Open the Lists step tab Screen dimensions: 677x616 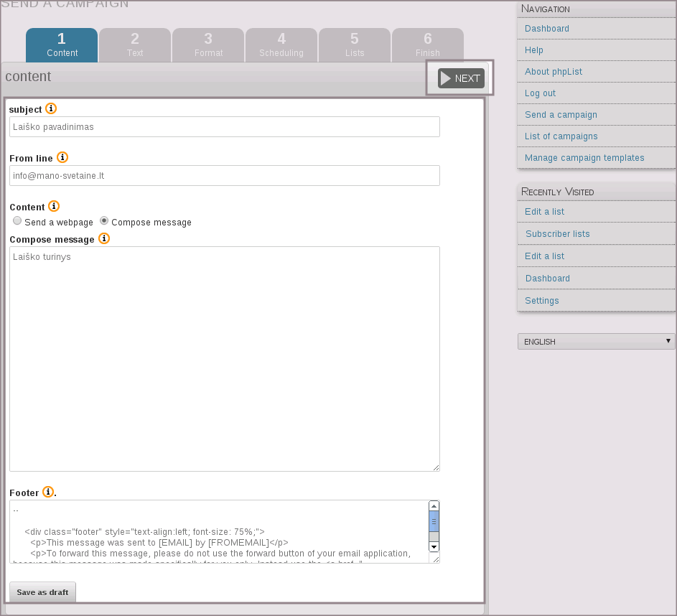pos(355,45)
